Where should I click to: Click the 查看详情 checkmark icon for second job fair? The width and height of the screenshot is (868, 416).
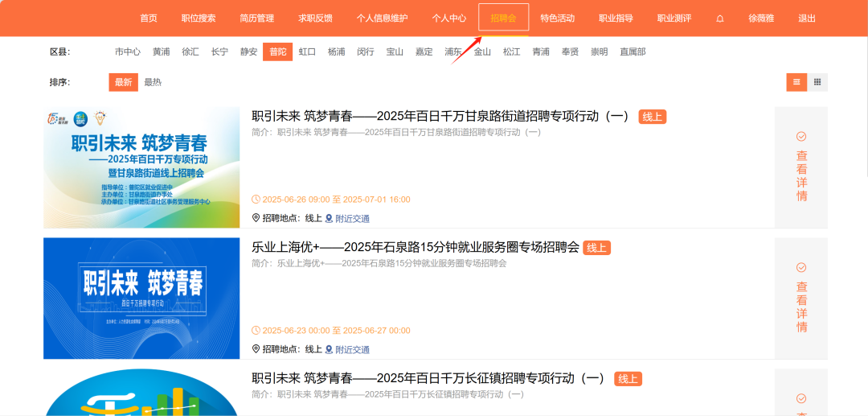(x=801, y=268)
